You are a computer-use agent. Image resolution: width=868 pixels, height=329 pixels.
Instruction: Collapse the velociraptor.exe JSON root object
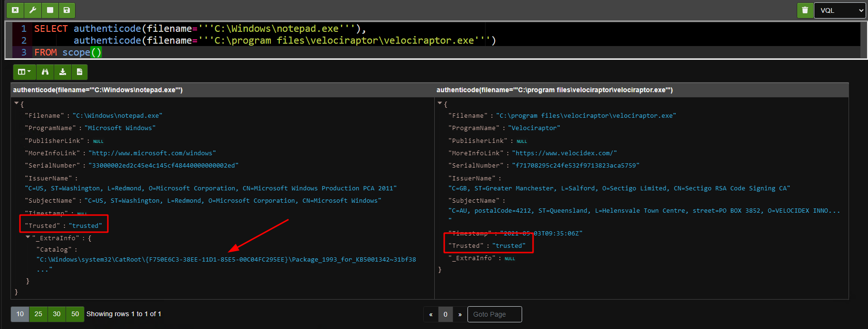tap(440, 103)
